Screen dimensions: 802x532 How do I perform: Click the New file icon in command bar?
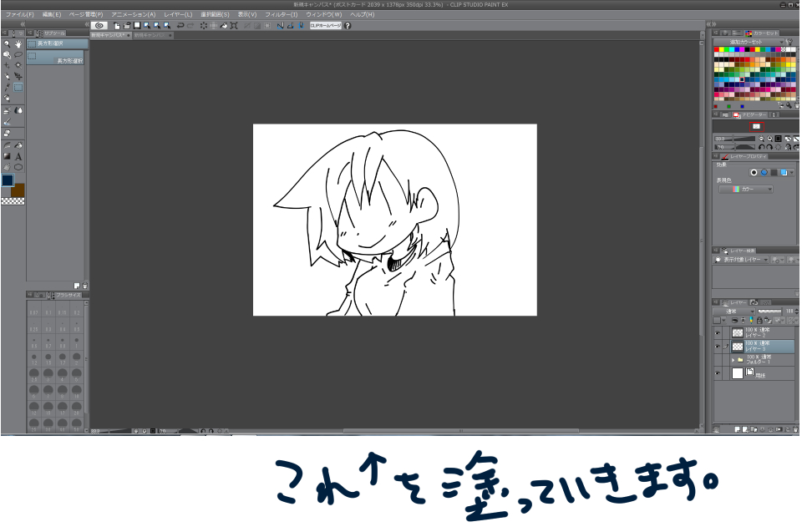[117, 26]
